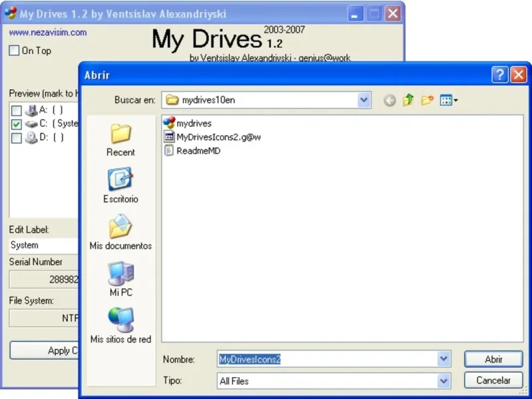The height and width of the screenshot is (399, 532).
Task: Open Mis sitios de red location
Action: coord(121,325)
